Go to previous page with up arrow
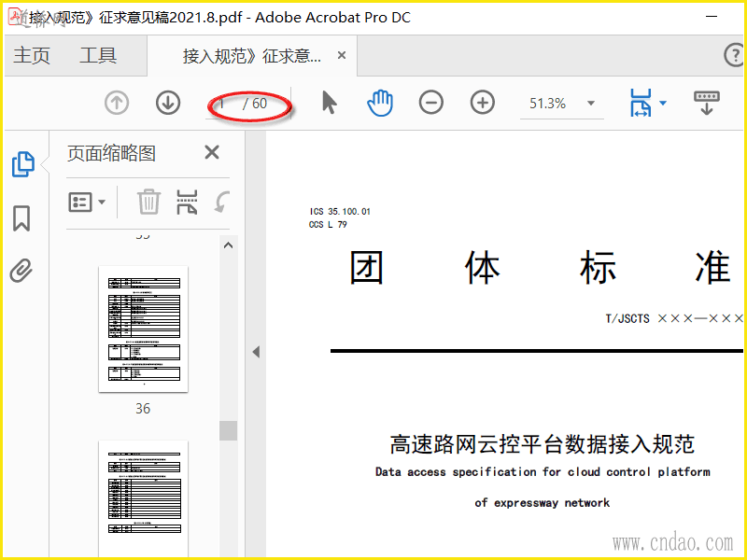Image resolution: width=747 pixels, height=560 pixels. tap(117, 103)
